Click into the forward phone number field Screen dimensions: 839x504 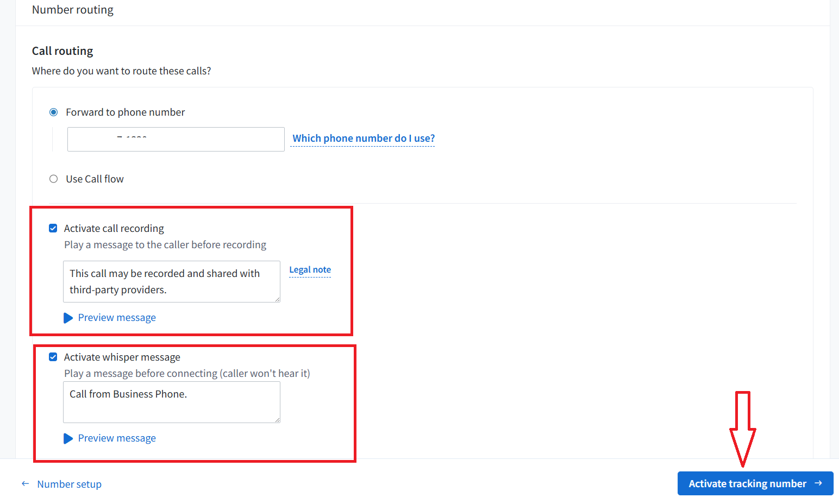pyautogui.click(x=176, y=140)
